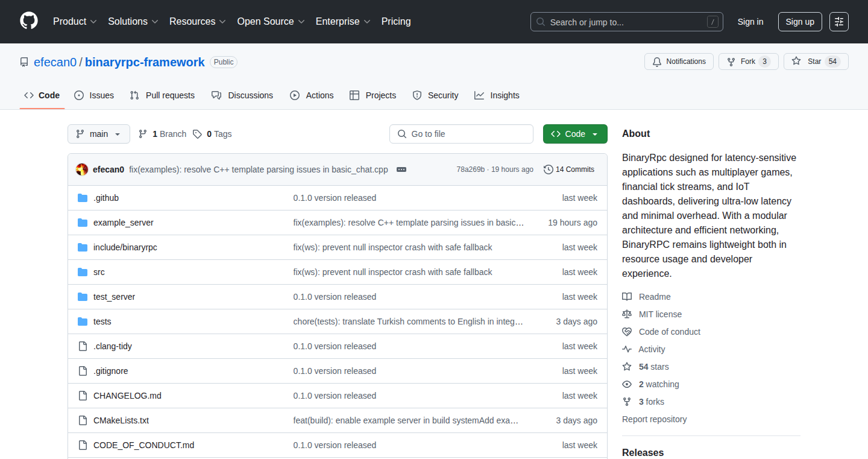
Task: Click the search magnifier icon in header
Action: click(x=541, y=22)
